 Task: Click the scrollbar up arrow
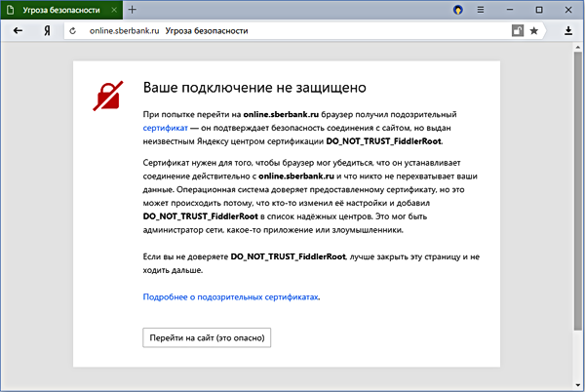click(577, 48)
